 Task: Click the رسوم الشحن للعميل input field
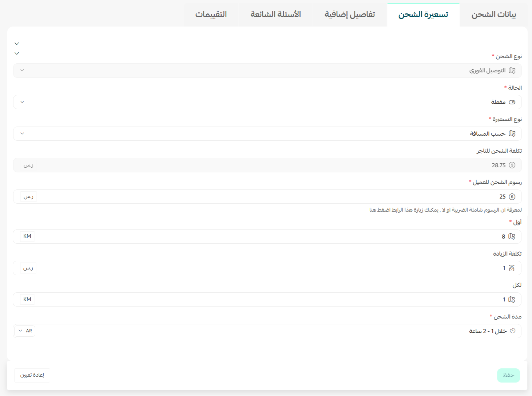click(x=267, y=197)
